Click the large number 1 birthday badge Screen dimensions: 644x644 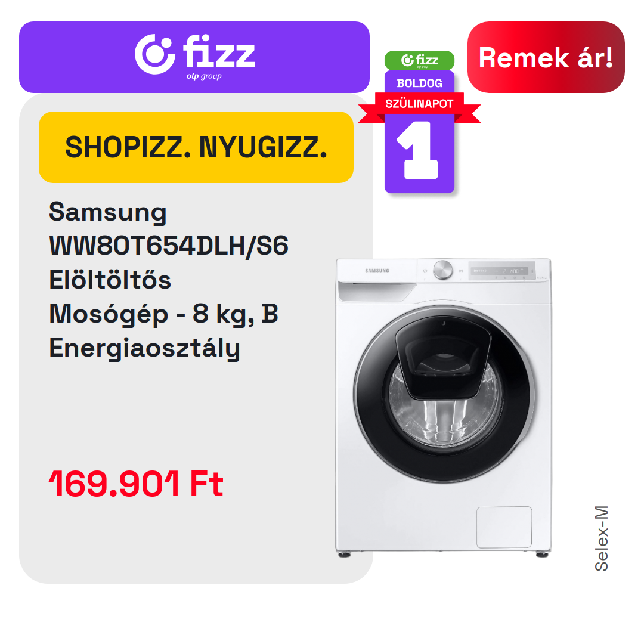(419, 150)
